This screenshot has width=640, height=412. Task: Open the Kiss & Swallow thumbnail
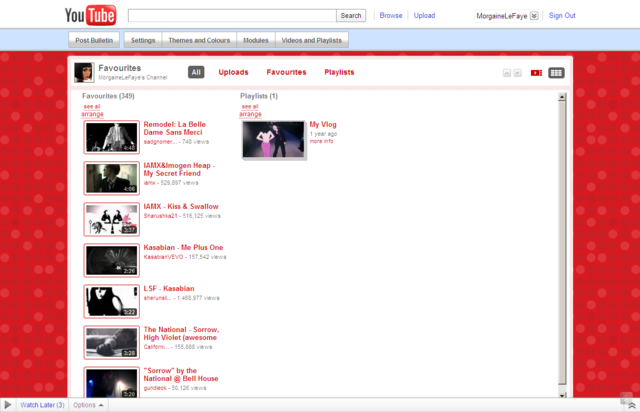click(x=111, y=219)
